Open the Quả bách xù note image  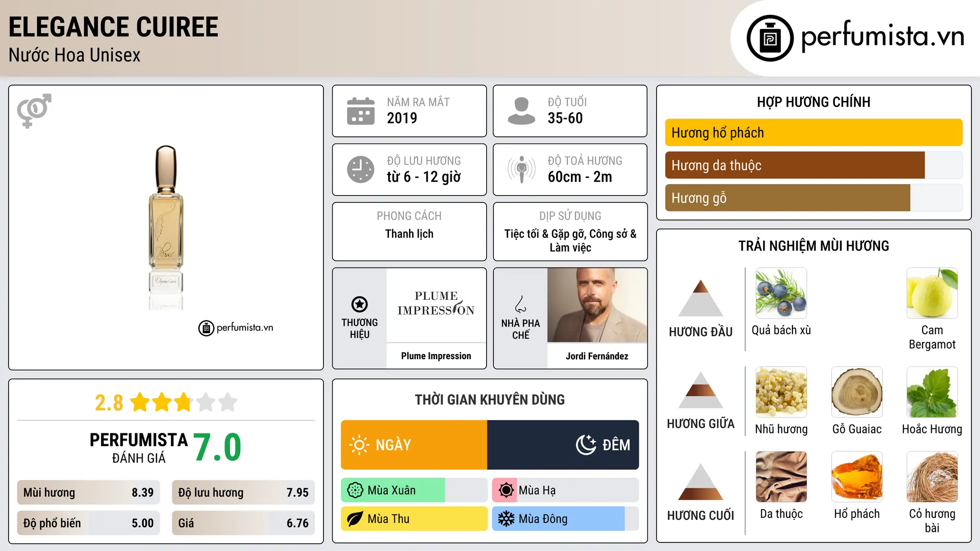tap(781, 293)
